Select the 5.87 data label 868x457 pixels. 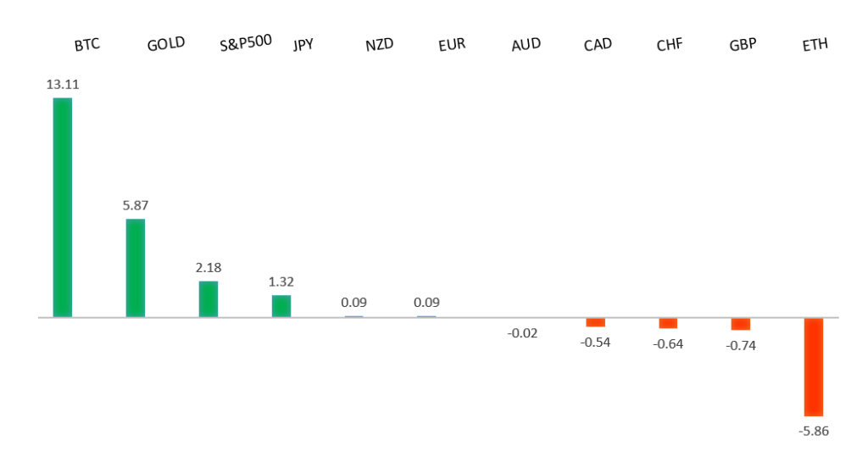tap(136, 205)
